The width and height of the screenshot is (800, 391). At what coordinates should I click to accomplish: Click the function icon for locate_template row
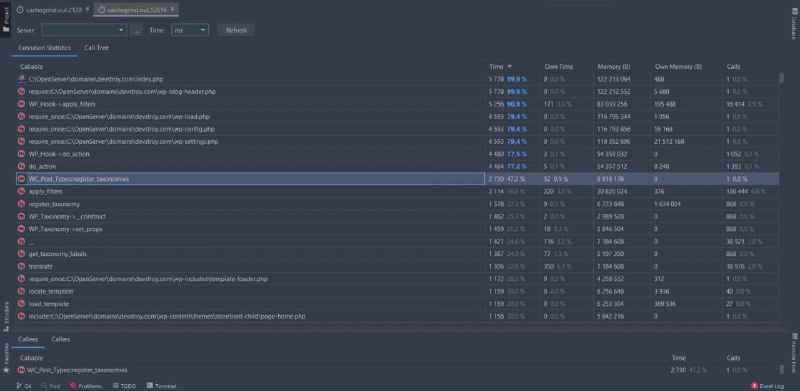point(21,291)
